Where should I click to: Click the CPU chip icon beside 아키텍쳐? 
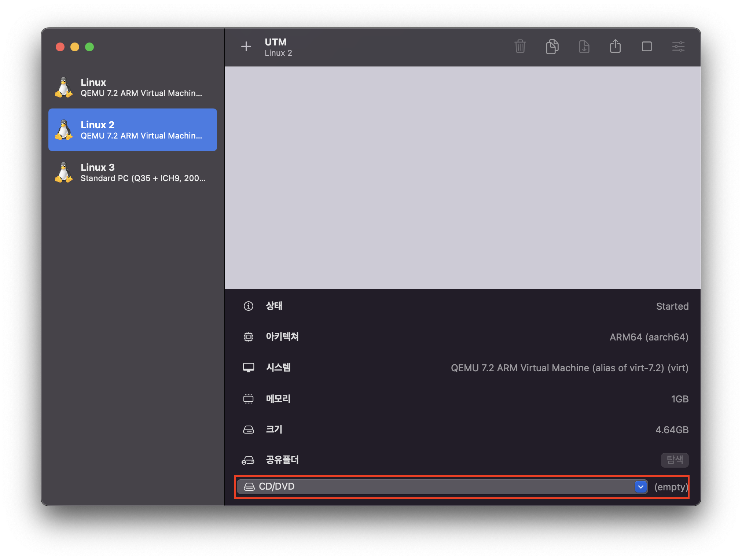point(248,337)
